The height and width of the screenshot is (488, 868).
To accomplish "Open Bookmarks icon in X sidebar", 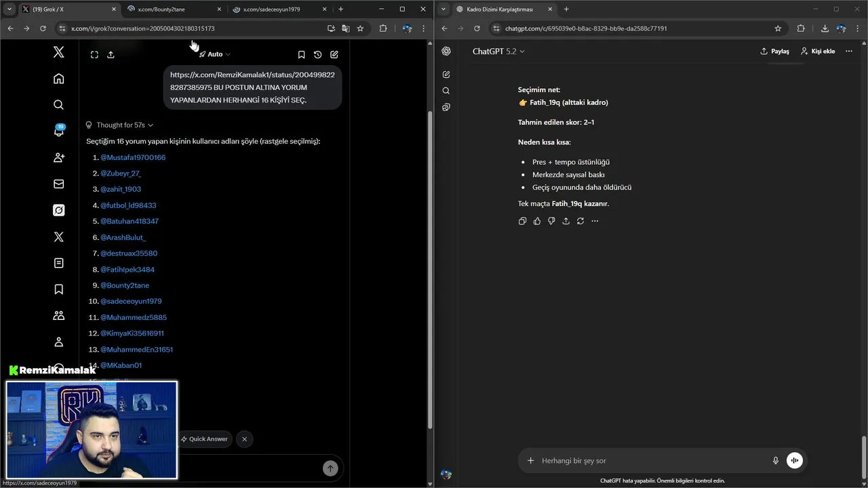I will click(59, 289).
